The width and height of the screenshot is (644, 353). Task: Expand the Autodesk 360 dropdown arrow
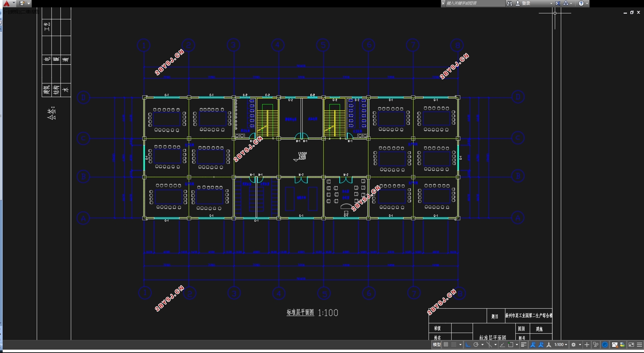click(x=571, y=3)
